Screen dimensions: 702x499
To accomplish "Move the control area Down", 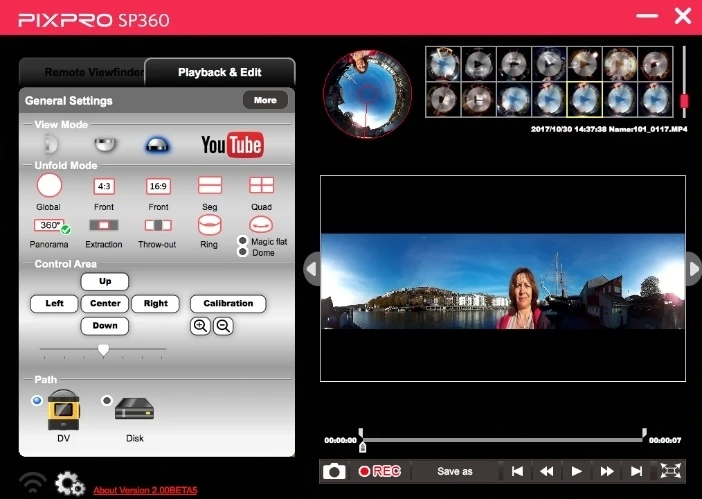I will pos(105,326).
